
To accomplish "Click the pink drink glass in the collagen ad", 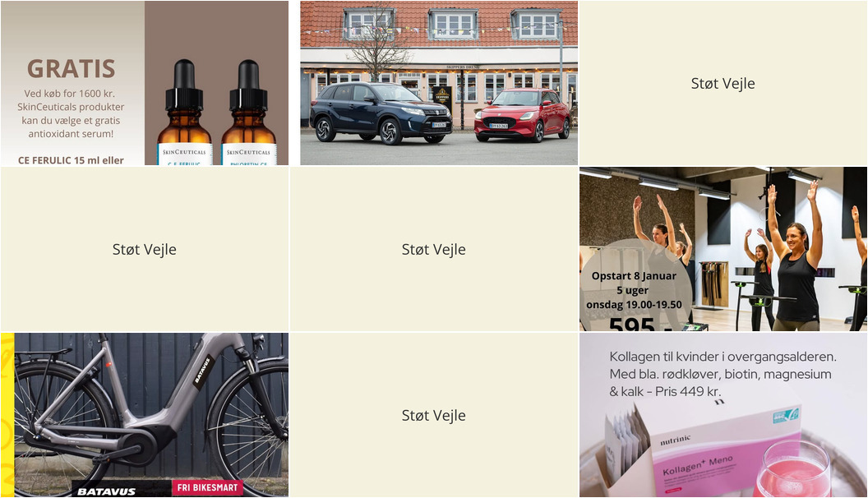I will (x=792, y=469).
